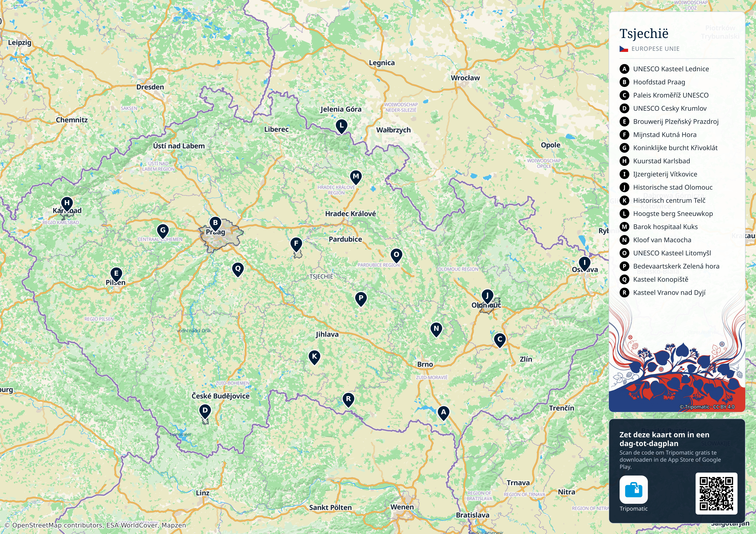Click the Czech flag icon beside Europese Unie
This screenshot has height=534, width=756.
(624, 49)
